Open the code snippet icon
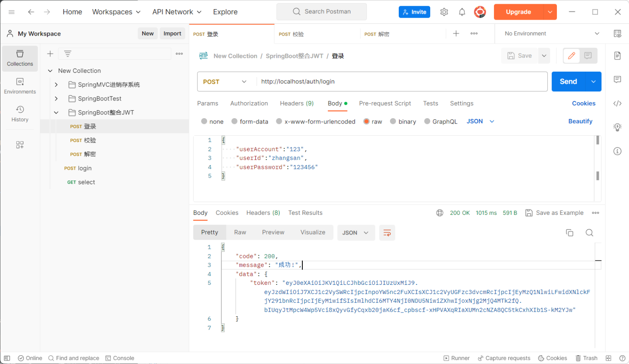The image size is (629, 364). pos(617,103)
